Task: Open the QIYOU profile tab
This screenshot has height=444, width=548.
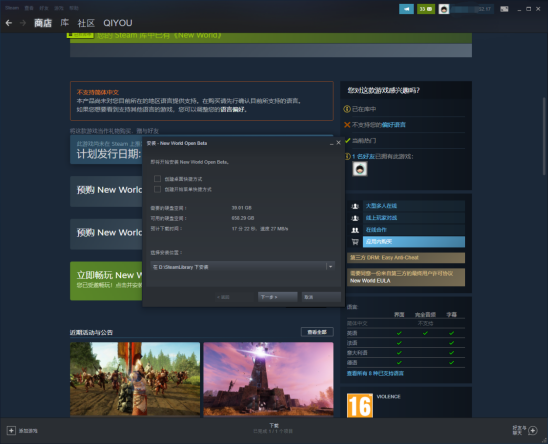Action: pos(118,23)
